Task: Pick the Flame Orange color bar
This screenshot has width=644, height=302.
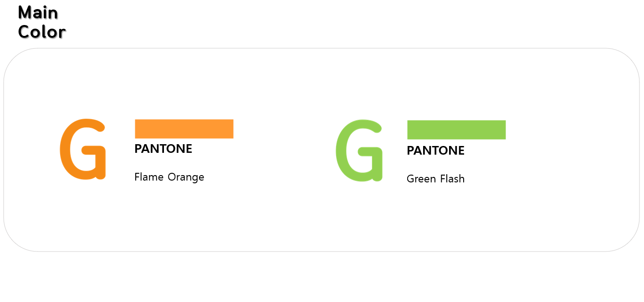Action: pos(184,129)
